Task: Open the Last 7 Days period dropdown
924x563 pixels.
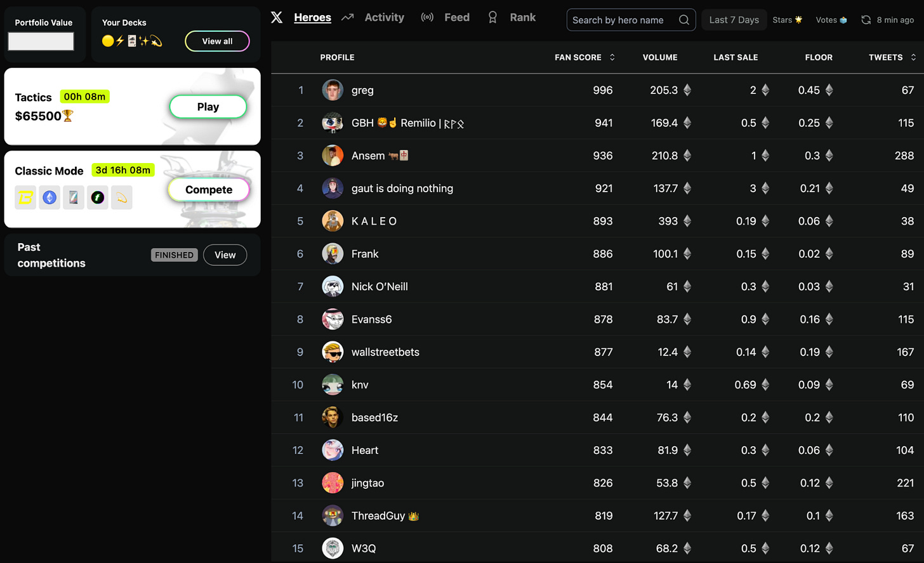Action: point(734,20)
